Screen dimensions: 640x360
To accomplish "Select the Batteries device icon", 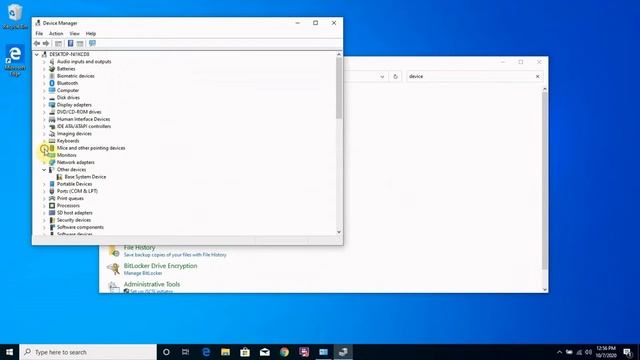I will (x=52, y=69).
